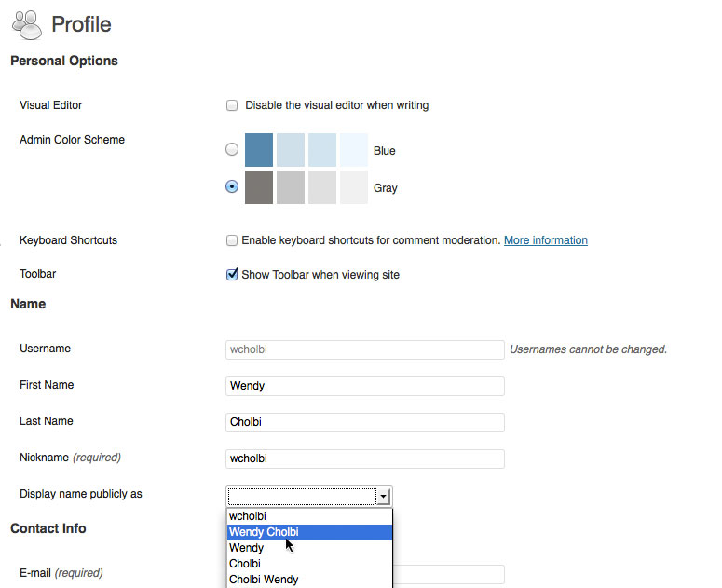Click the greyed-out Username field
The image size is (722, 588).
coord(365,349)
